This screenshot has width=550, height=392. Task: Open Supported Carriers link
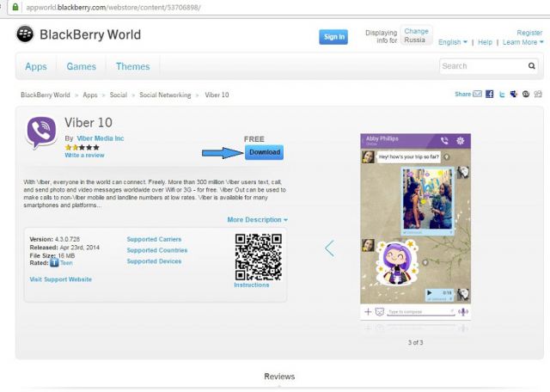154,239
